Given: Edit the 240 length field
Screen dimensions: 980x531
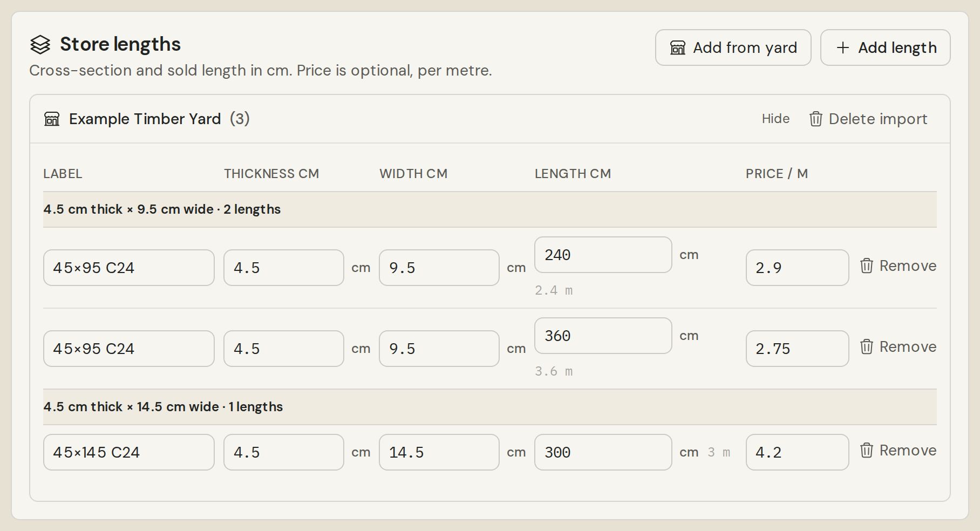Looking at the screenshot, I should click(603, 255).
